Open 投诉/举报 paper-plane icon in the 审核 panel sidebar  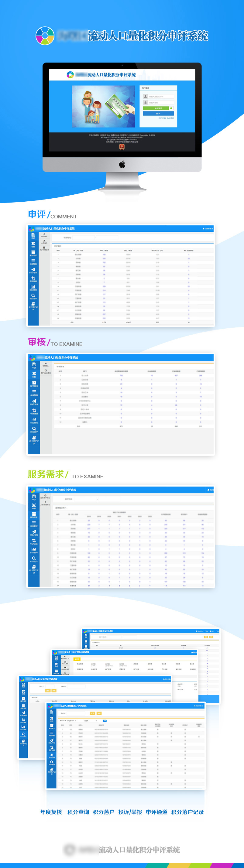(x=34, y=402)
